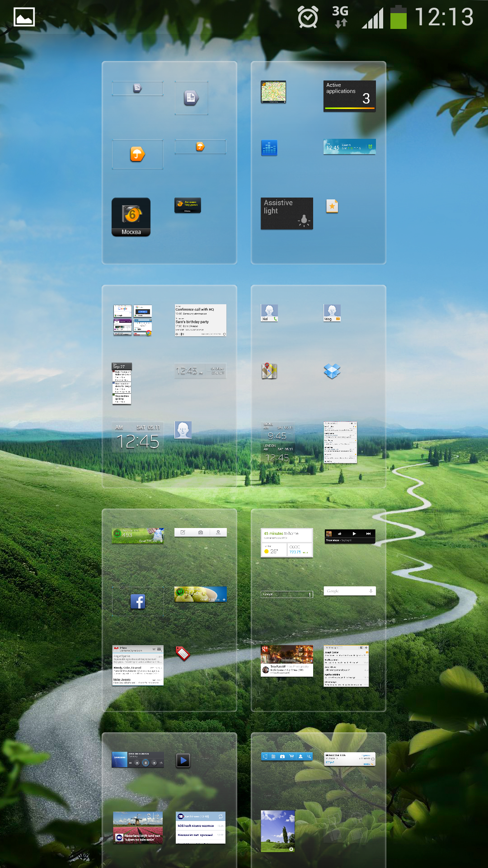Tap the alarm clock status icon
Image resolution: width=488 pixels, height=868 pixels.
point(308,18)
